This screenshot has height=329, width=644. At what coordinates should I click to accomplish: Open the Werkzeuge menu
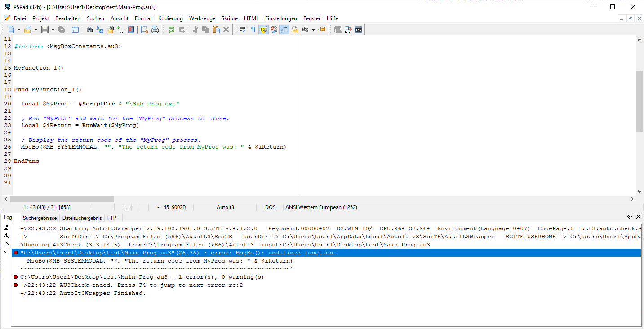click(x=202, y=18)
